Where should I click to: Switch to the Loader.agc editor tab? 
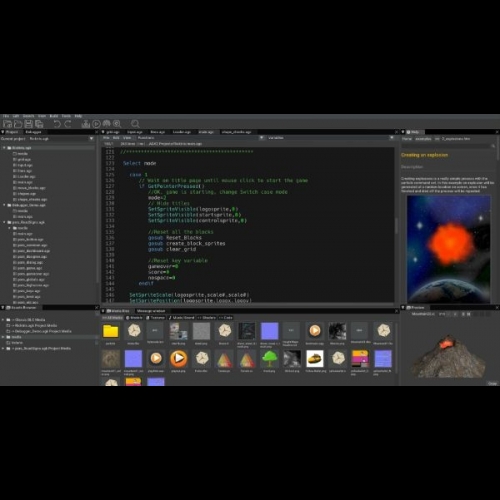(x=182, y=132)
